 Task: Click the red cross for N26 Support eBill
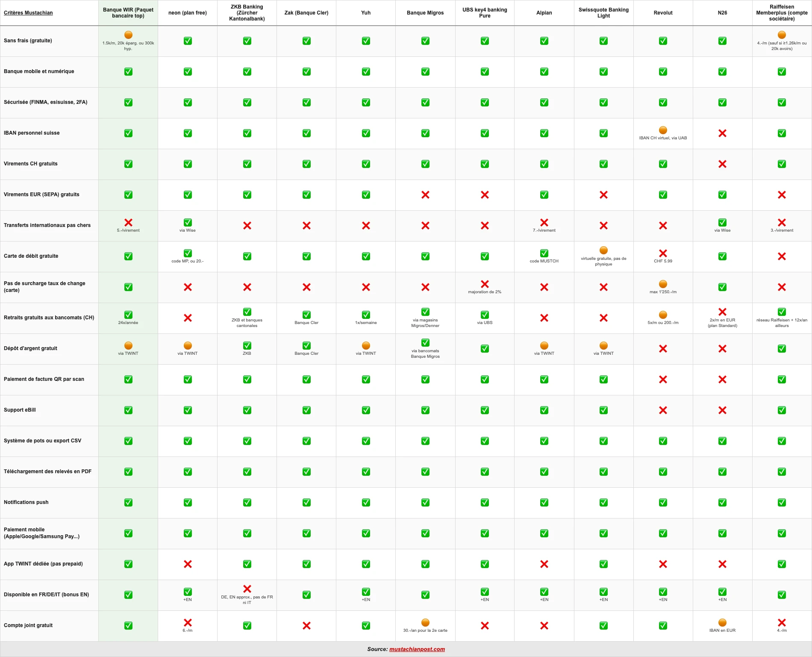pyautogui.click(x=722, y=410)
